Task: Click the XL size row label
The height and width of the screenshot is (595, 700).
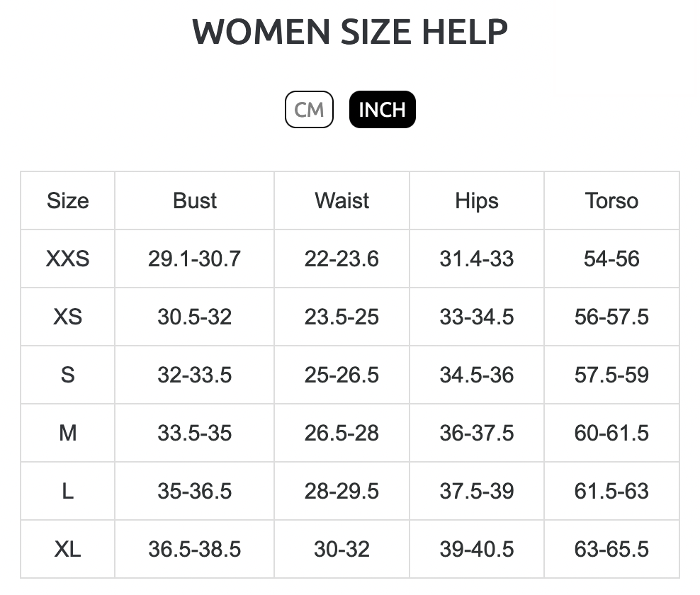Action: [68, 548]
